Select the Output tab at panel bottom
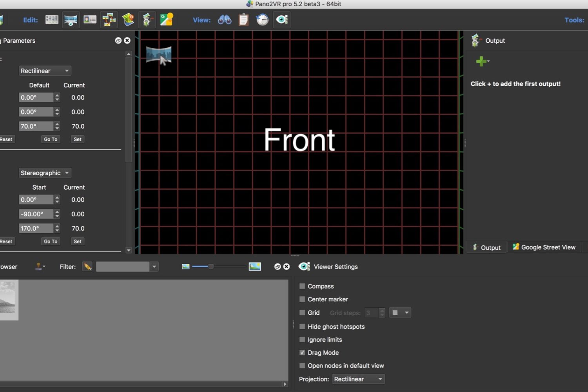This screenshot has width=588, height=392. pyautogui.click(x=486, y=247)
